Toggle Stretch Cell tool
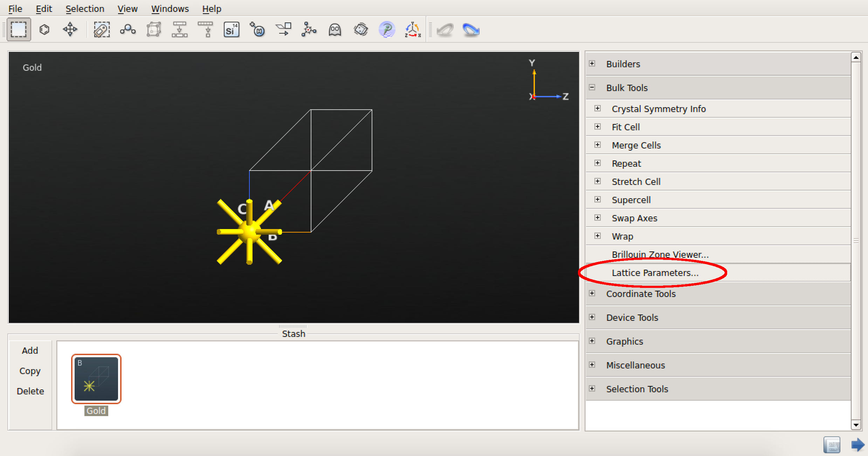Screen dimensions: 868x456 597,181
